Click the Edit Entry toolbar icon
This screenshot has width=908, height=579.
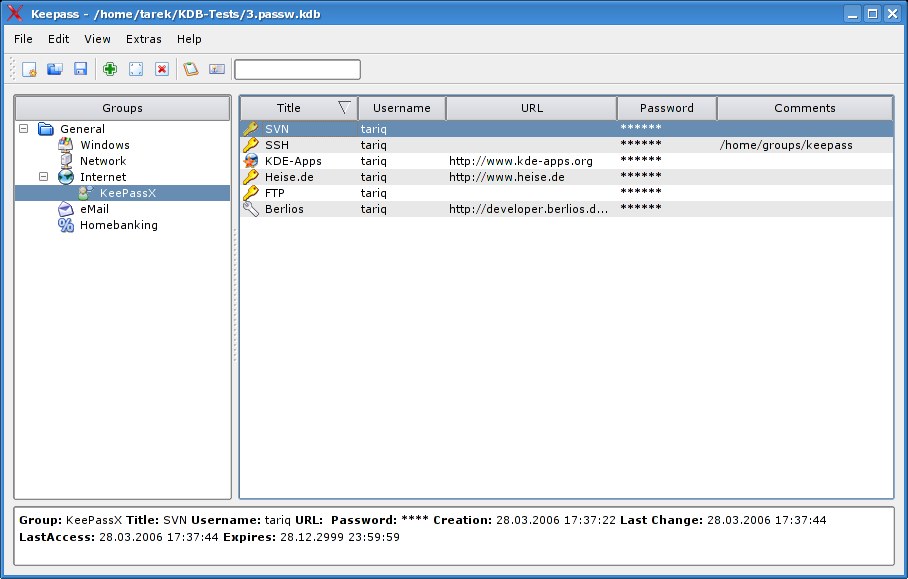pyautogui.click(x=136, y=69)
